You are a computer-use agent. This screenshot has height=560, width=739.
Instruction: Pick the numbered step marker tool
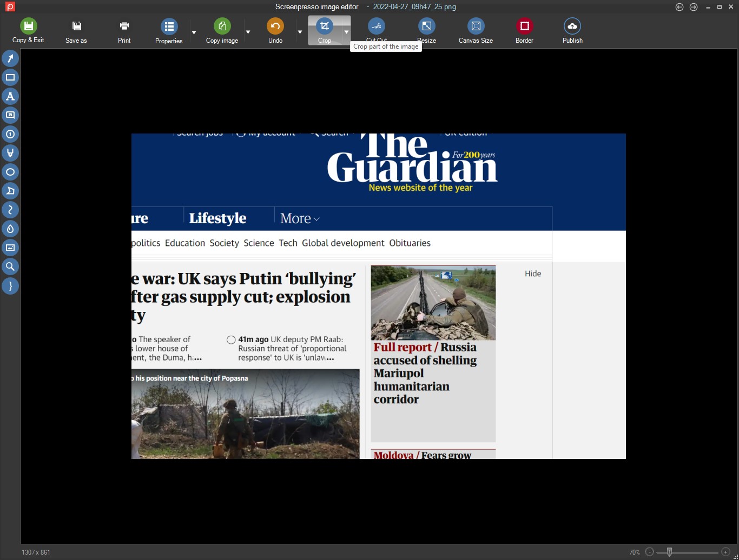(x=10, y=134)
